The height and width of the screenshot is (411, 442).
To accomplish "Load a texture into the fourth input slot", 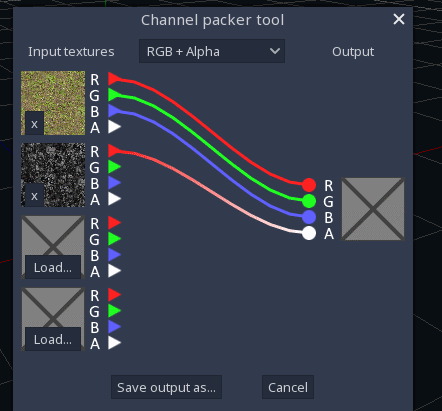I will click(53, 339).
